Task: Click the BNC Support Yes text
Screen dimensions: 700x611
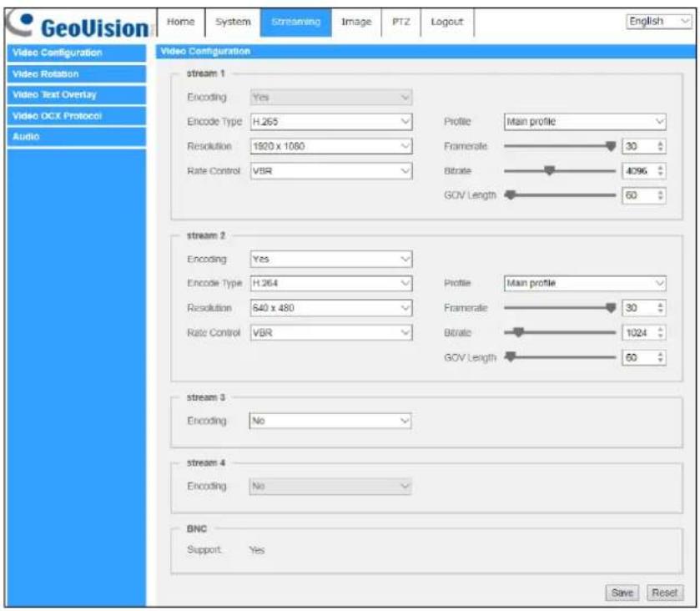Action: pos(257,550)
